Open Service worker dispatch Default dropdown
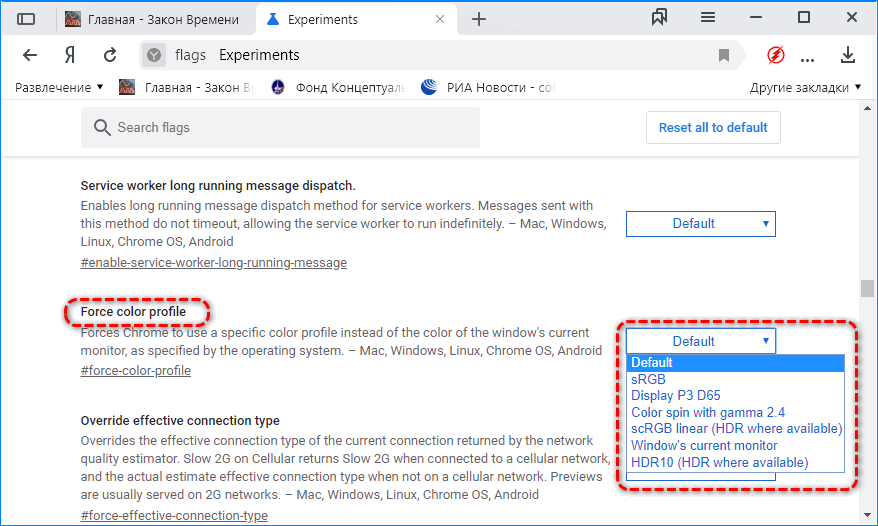The image size is (878, 526). coord(700,224)
